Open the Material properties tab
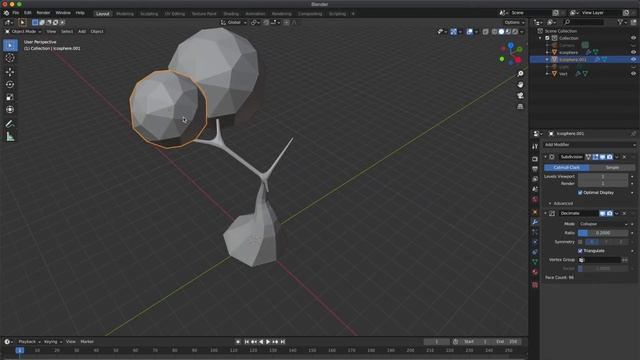This screenshot has height=360, width=640. (535, 272)
